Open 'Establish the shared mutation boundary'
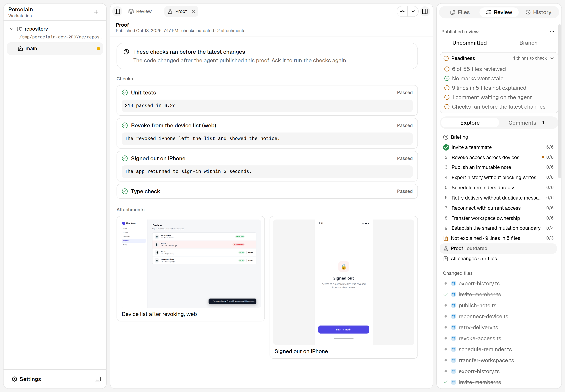The width and height of the screenshot is (565, 392). 498,228
